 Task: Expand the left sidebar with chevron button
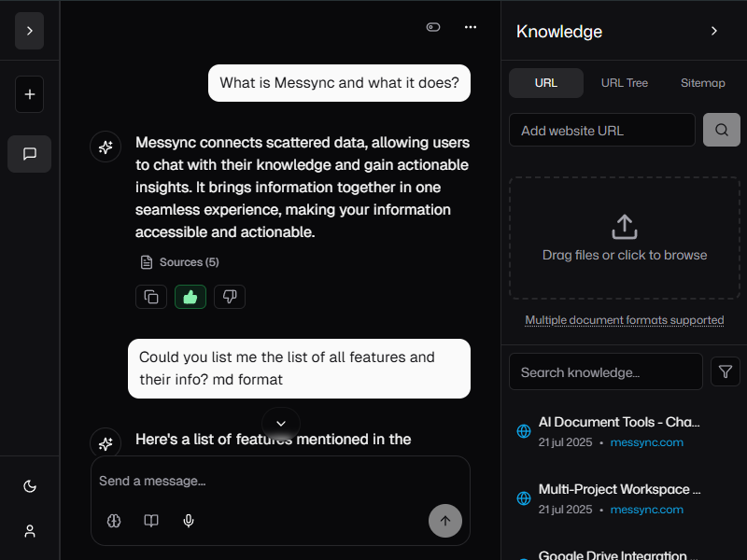[30, 31]
